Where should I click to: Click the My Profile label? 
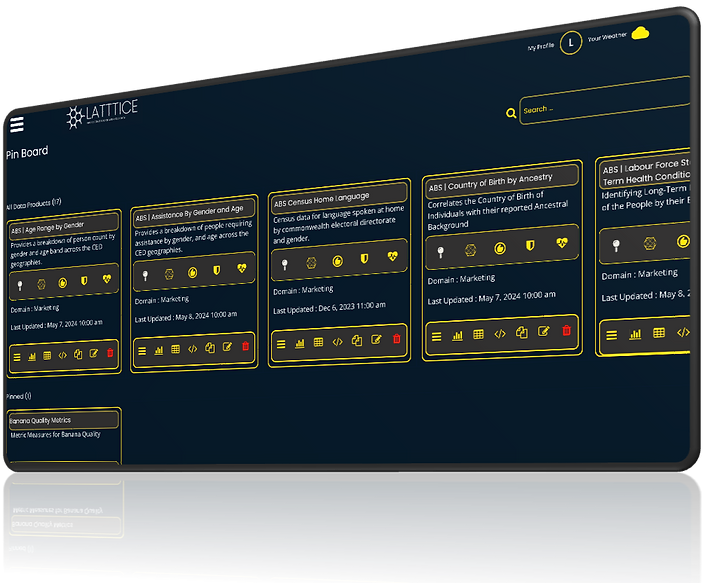coord(541,47)
